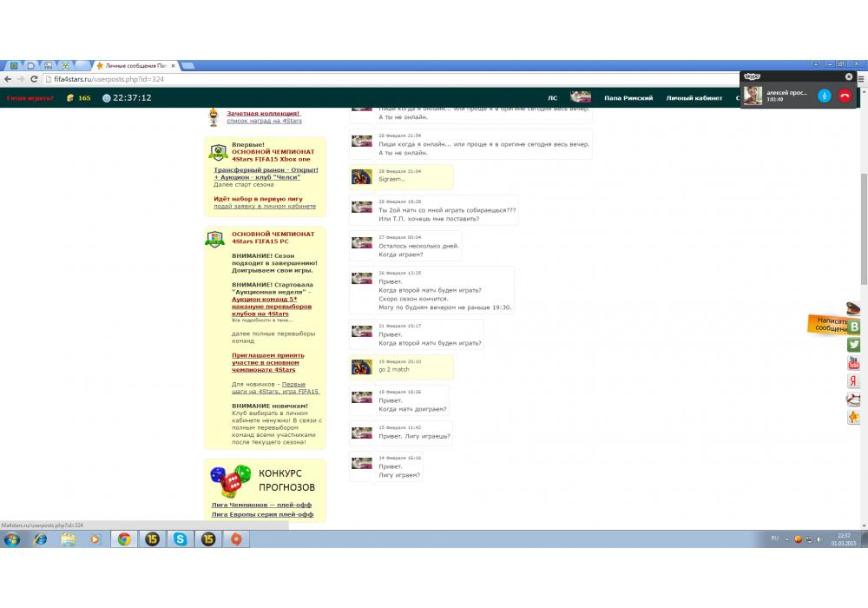Viewport: 868px width, 608px height.
Task: Mute the microphone in Skype call popup
Action: [x=824, y=96]
